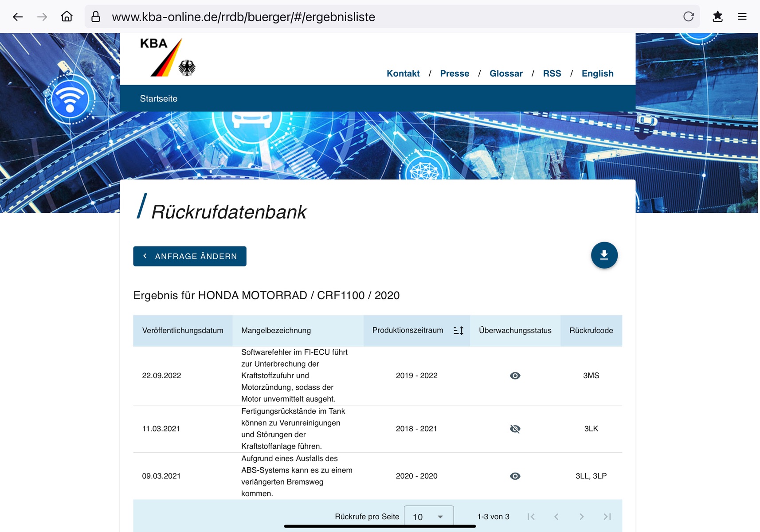Select the Mangelbezeichnung column header
This screenshot has width=760, height=532.
[x=276, y=331]
